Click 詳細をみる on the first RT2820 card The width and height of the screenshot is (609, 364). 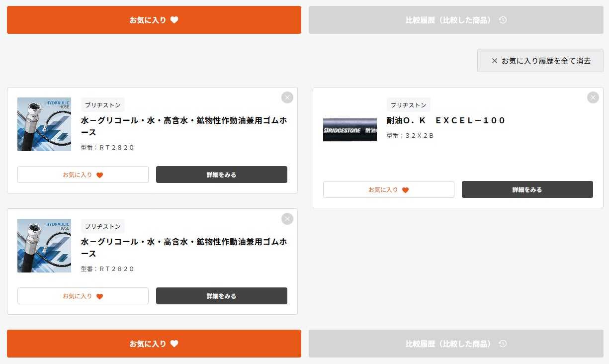tap(222, 175)
